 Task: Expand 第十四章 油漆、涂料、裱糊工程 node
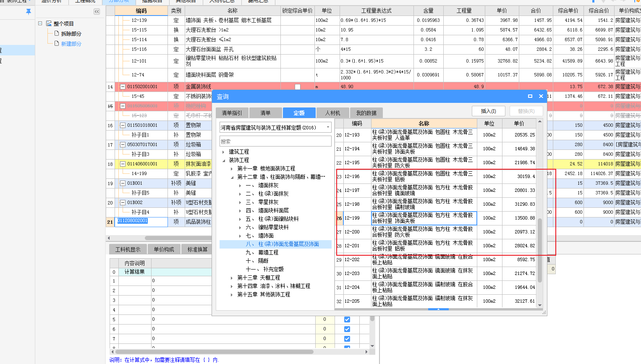[232, 286]
